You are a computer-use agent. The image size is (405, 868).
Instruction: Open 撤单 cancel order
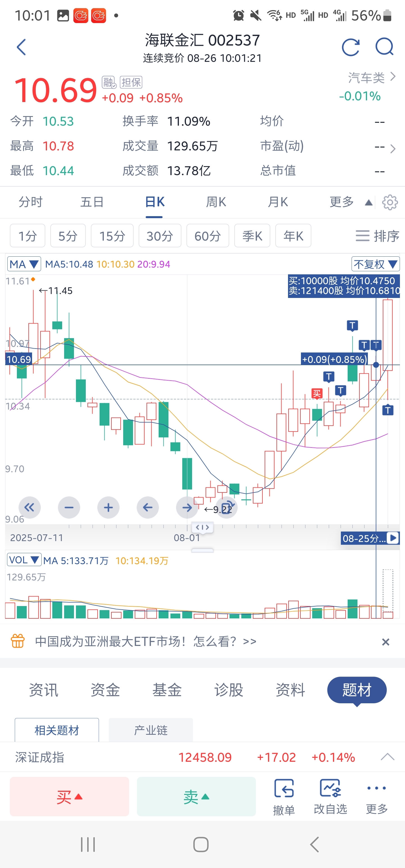(x=284, y=797)
